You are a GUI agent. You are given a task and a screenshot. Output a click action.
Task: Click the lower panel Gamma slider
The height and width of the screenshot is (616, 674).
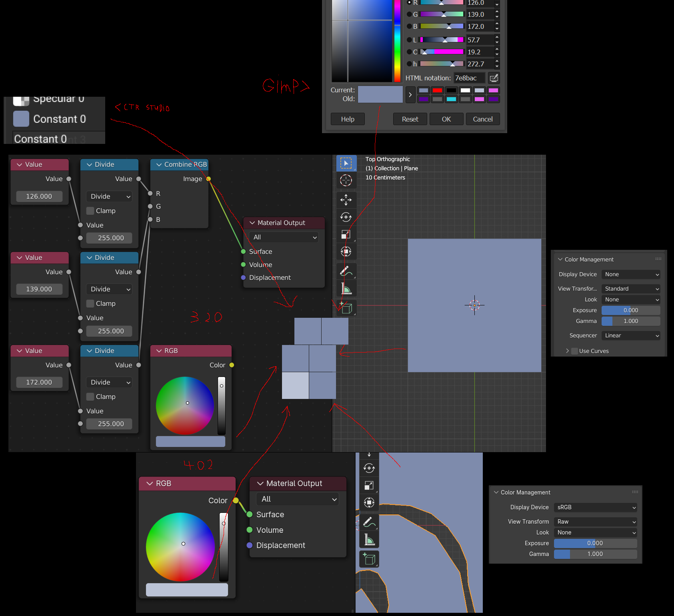(x=595, y=554)
